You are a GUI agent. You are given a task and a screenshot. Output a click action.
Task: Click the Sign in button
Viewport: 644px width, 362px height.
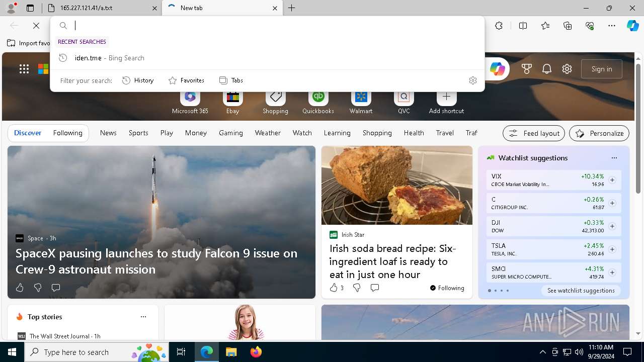pyautogui.click(x=602, y=69)
